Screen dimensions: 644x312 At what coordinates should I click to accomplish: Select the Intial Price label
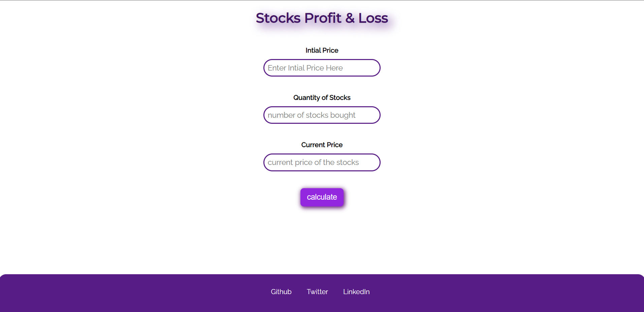(322, 50)
